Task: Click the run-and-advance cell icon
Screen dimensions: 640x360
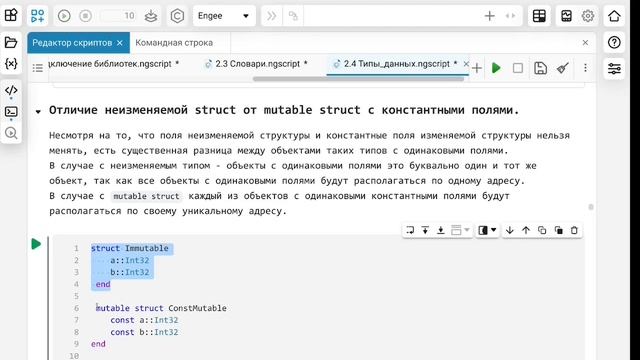Action: [410, 230]
